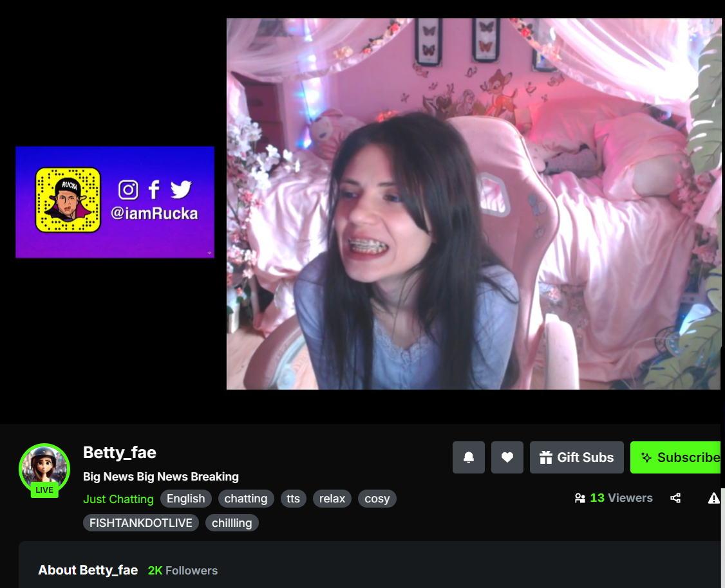Click the About Betty_fae heading
The image size is (725, 588).
click(88, 571)
